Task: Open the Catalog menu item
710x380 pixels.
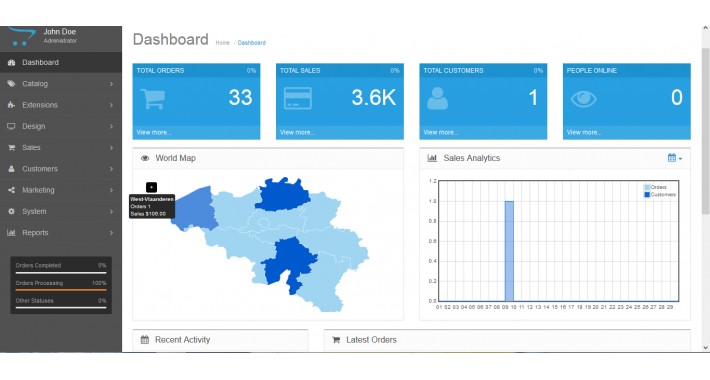Action: click(x=61, y=84)
